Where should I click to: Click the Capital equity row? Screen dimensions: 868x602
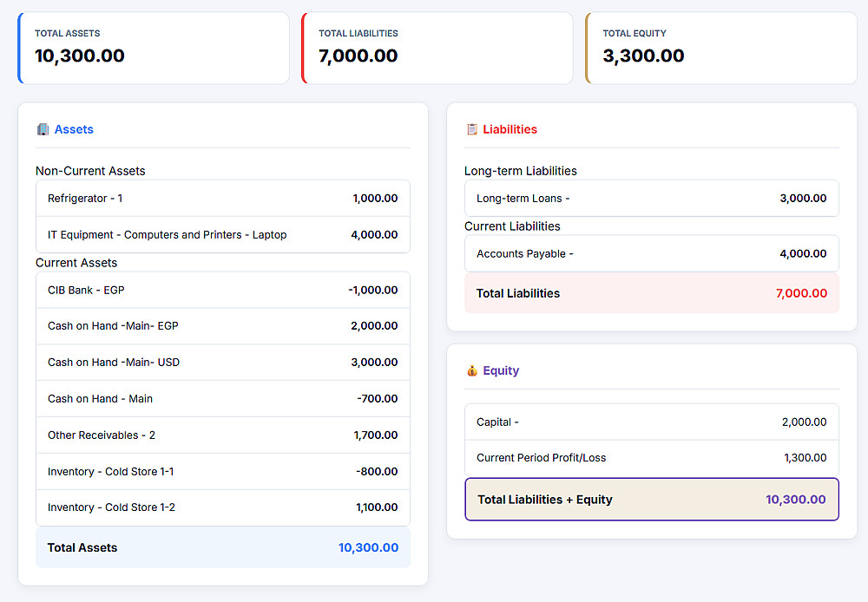652,422
